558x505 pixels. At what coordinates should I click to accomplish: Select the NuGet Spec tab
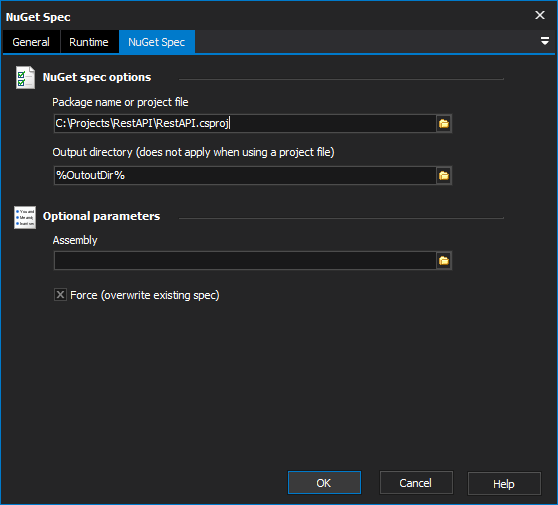[157, 42]
